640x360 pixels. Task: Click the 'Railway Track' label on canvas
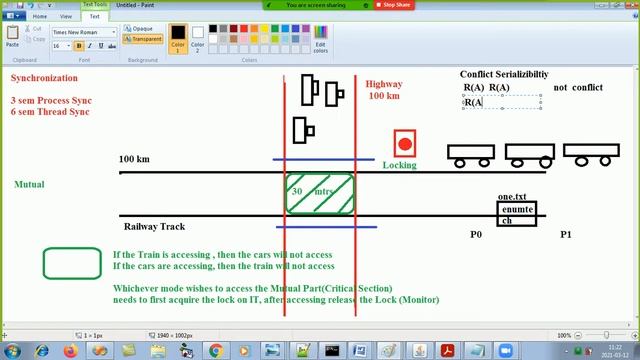click(154, 227)
